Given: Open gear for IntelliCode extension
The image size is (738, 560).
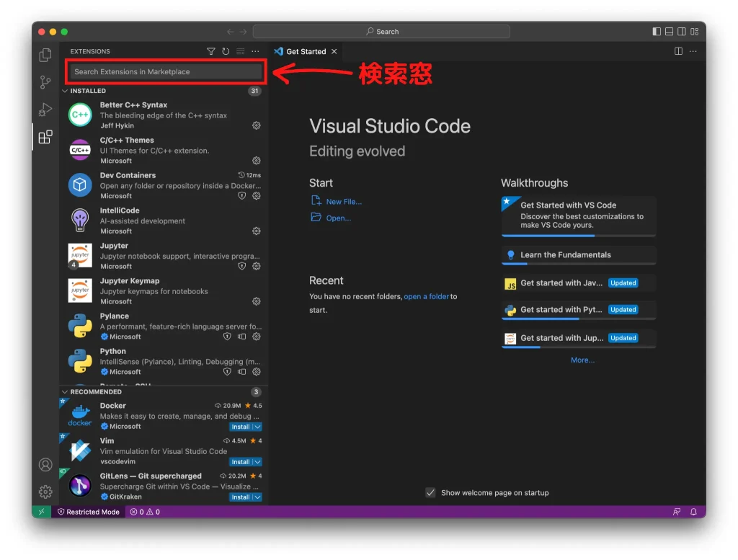Looking at the screenshot, I should 256,231.
